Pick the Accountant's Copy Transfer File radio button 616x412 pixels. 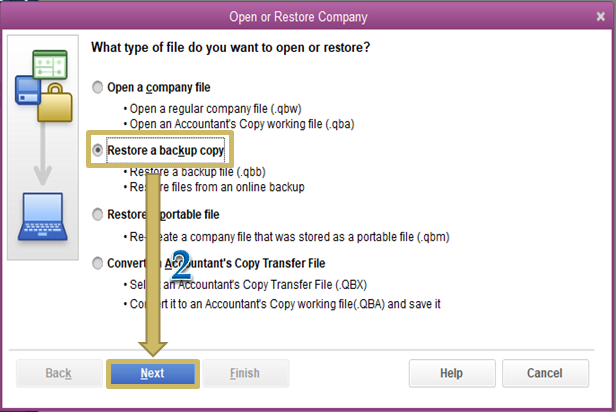click(97, 263)
